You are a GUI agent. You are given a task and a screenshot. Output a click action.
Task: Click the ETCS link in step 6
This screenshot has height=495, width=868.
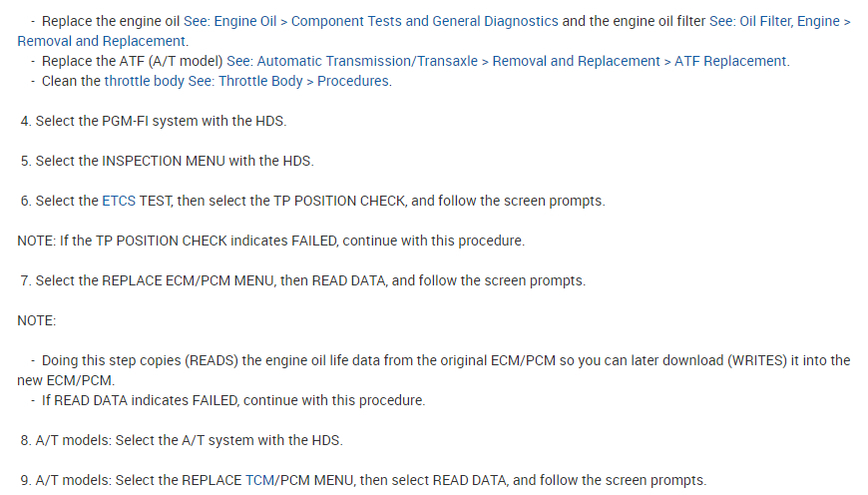click(119, 201)
